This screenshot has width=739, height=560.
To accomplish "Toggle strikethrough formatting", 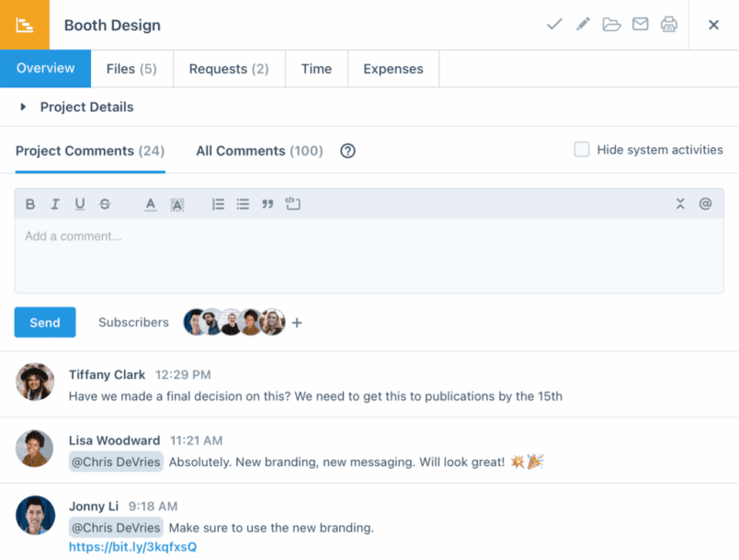I will tap(105, 203).
